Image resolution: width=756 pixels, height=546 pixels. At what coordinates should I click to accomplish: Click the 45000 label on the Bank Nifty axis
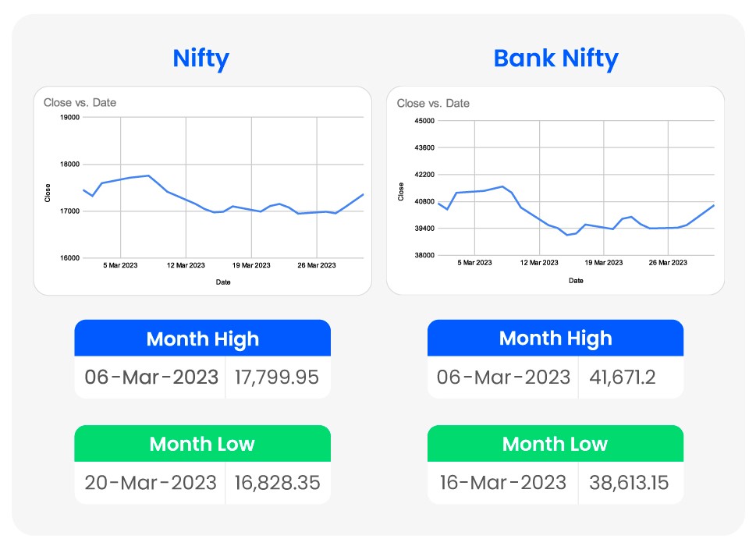point(424,121)
